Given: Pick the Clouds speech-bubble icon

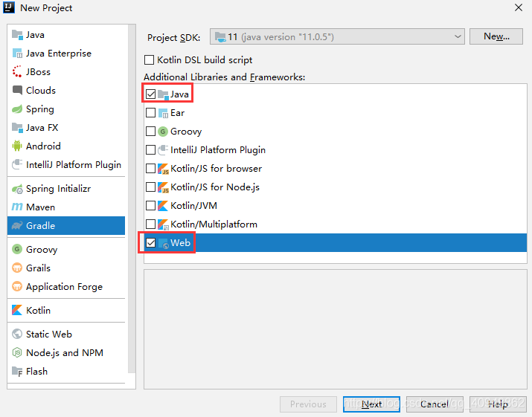Looking at the screenshot, I should 17,91.
